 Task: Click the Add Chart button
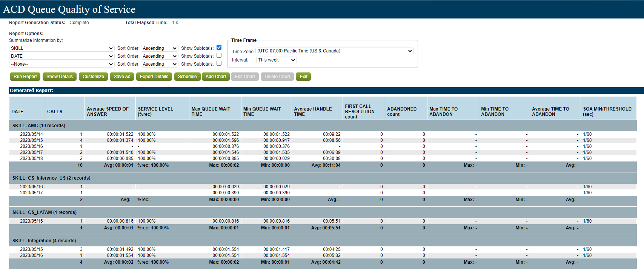(216, 77)
